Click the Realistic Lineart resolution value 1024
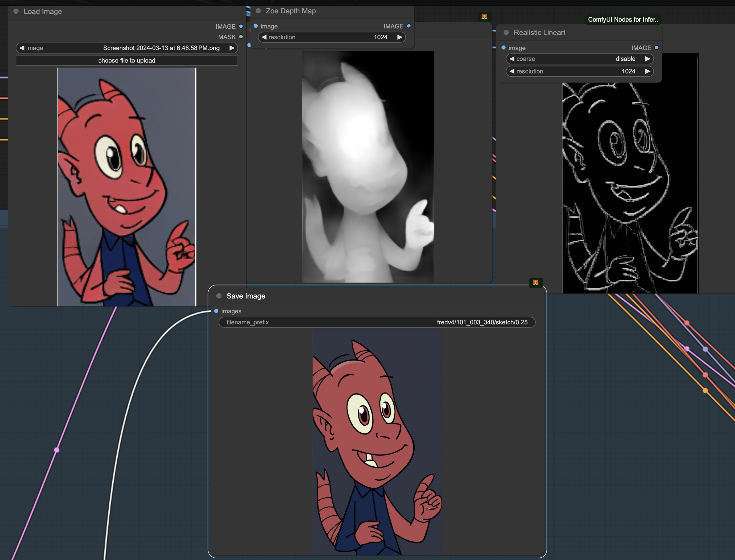Image resolution: width=735 pixels, height=560 pixels. pos(628,71)
